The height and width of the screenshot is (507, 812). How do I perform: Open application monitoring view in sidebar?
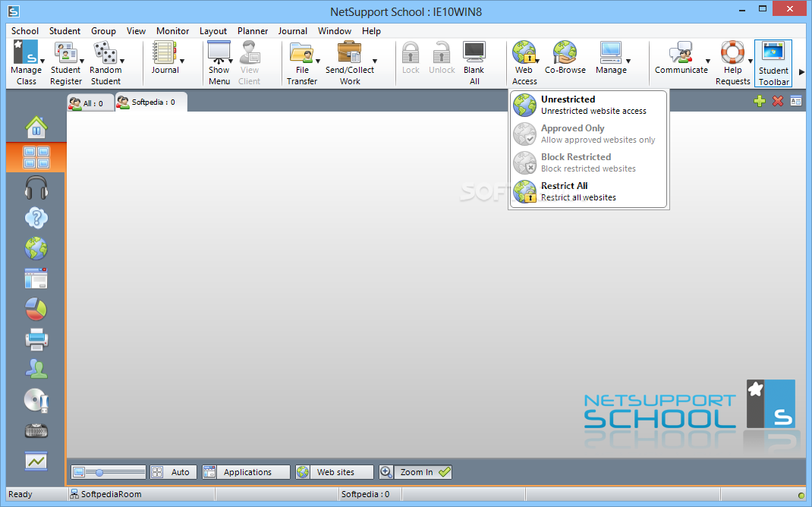pyautogui.click(x=36, y=279)
